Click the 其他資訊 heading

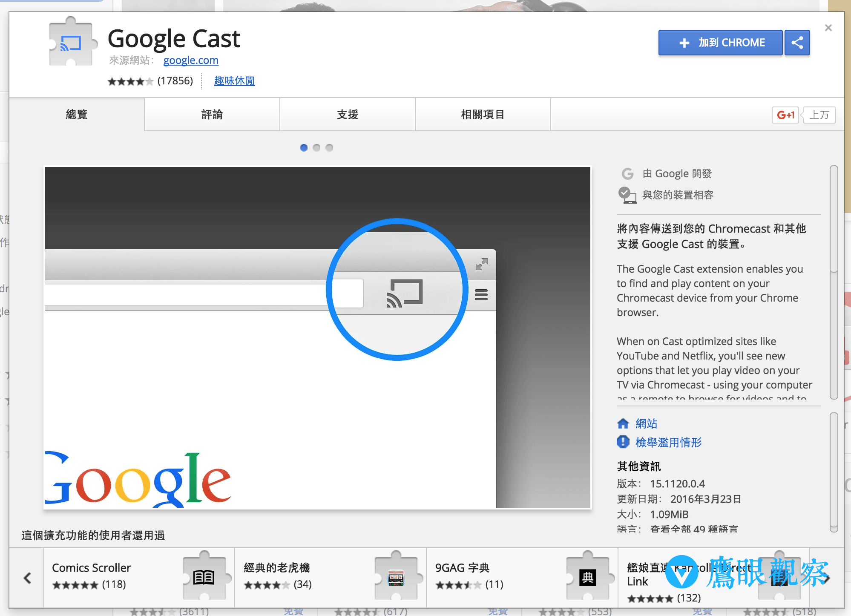[x=639, y=466]
